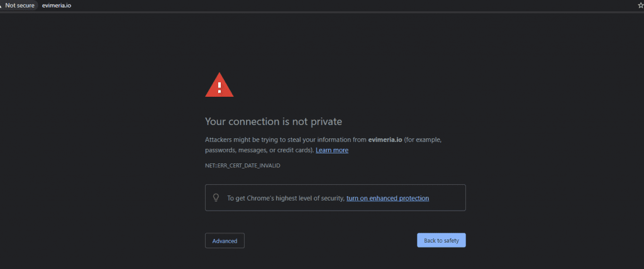Open the "Learn more" link
Screen dimensions: 644x269
tap(332, 150)
